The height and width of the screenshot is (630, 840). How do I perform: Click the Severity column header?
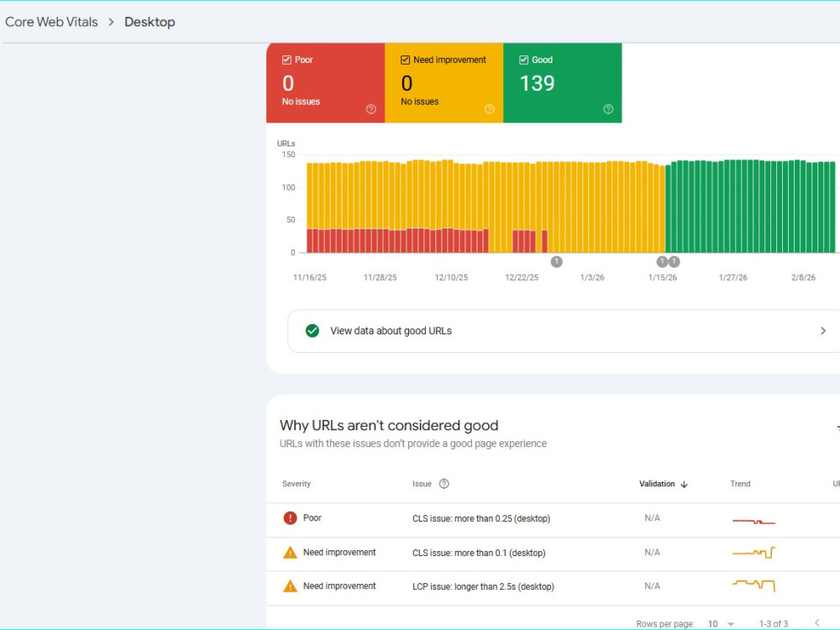pyautogui.click(x=297, y=484)
